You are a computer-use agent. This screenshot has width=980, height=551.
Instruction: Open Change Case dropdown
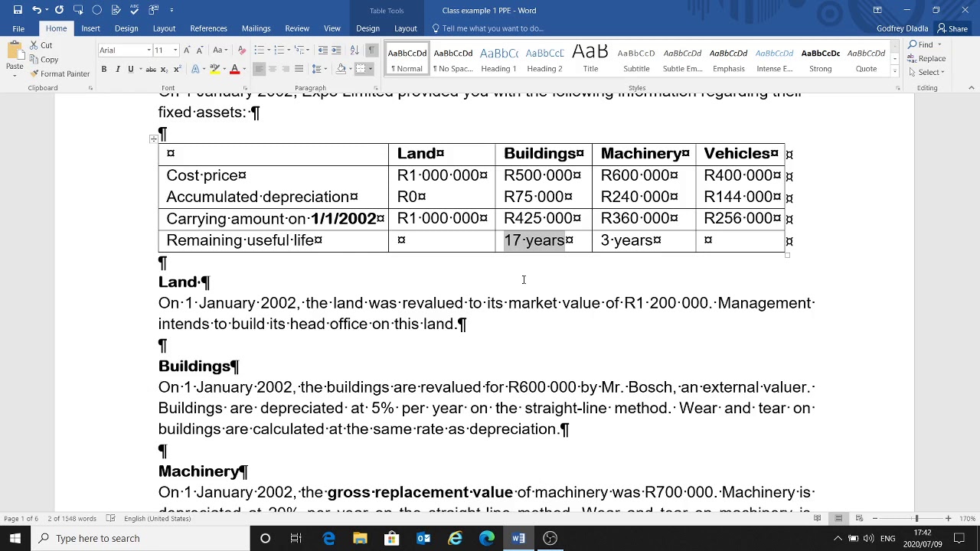tap(220, 51)
